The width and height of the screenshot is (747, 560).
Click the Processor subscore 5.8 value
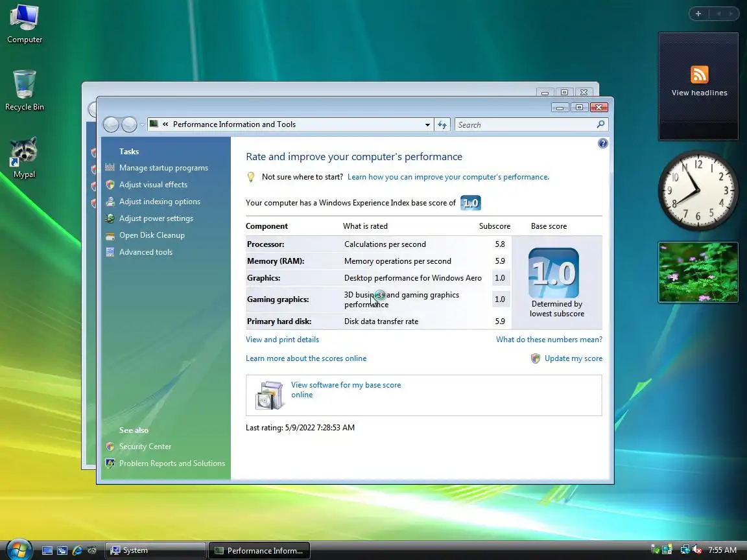coord(500,244)
